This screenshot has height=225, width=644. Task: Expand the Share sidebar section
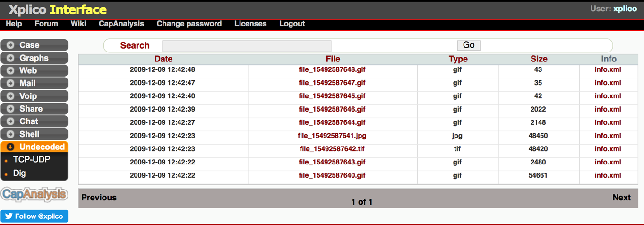pyautogui.click(x=34, y=109)
